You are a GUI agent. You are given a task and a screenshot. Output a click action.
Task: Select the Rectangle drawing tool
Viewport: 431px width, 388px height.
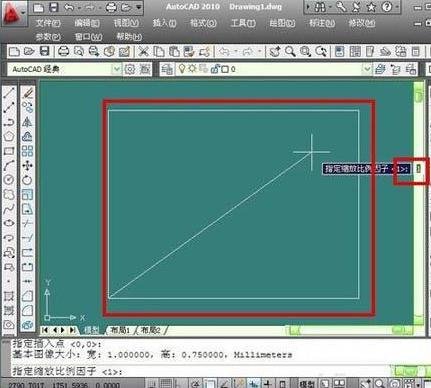[x=9, y=151]
